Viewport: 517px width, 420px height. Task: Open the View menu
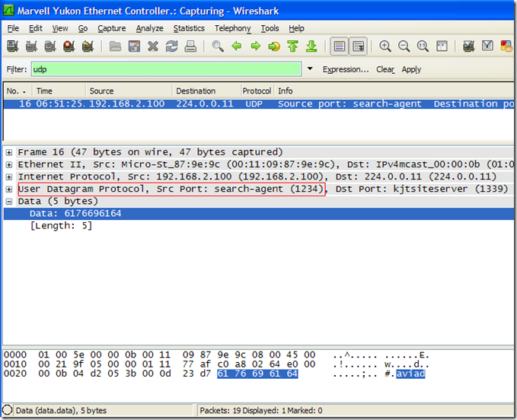click(60, 28)
